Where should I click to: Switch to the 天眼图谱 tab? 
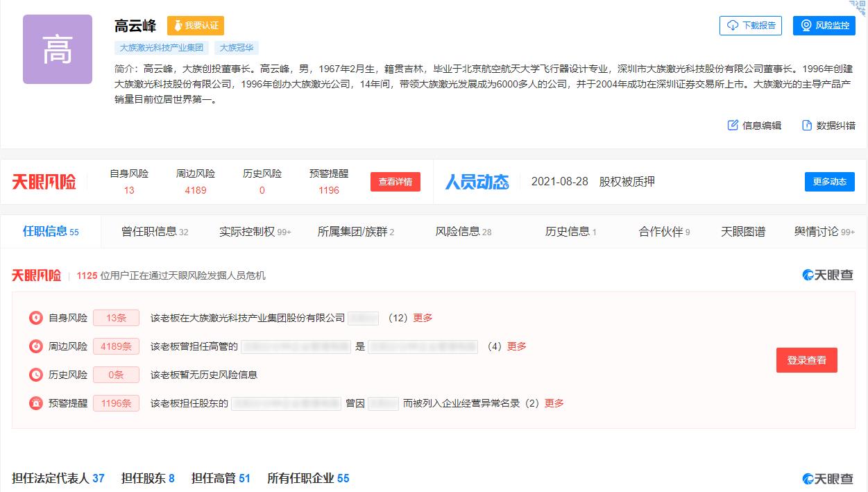pos(743,232)
